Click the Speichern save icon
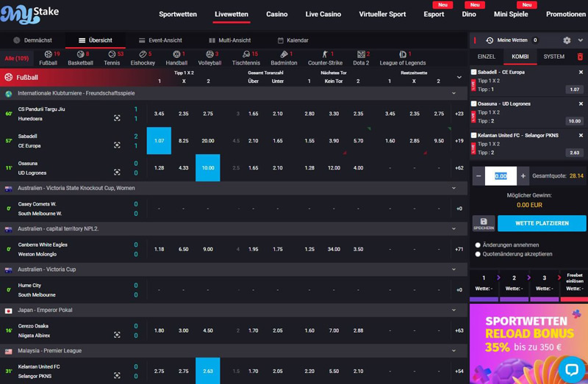Image resolution: width=588 pixels, height=384 pixels. [x=484, y=223]
